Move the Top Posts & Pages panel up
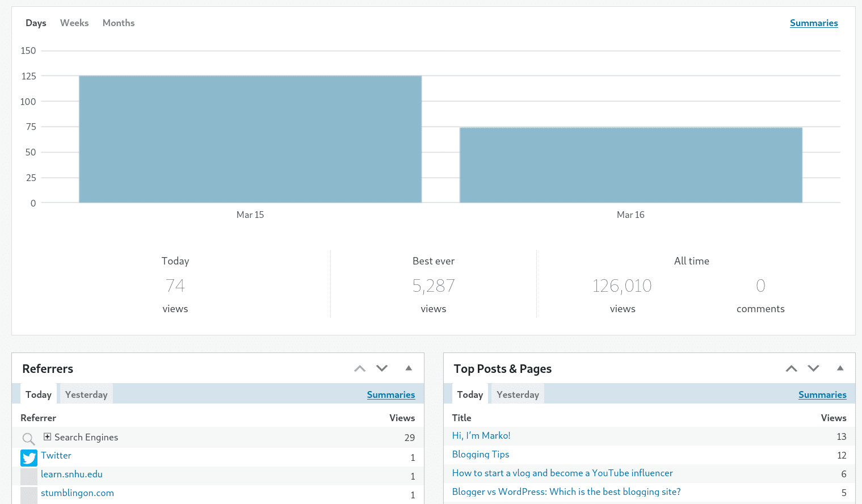 (791, 368)
